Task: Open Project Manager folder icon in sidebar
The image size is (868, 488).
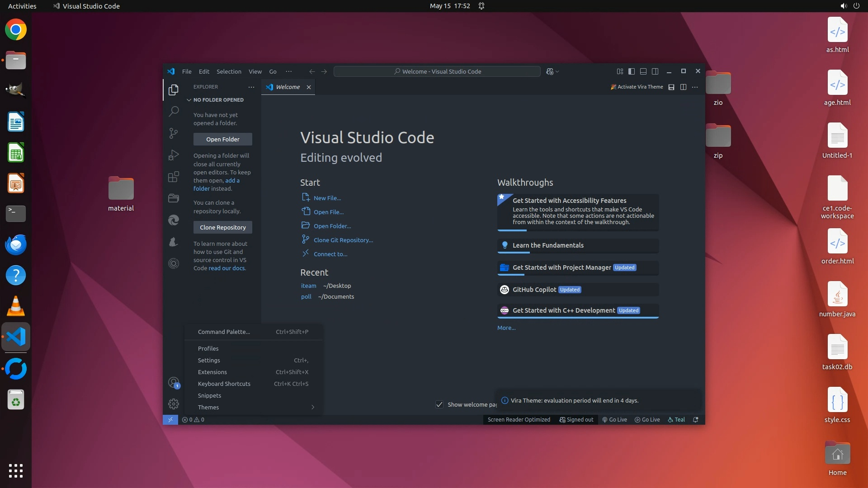Action: [x=174, y=198]
